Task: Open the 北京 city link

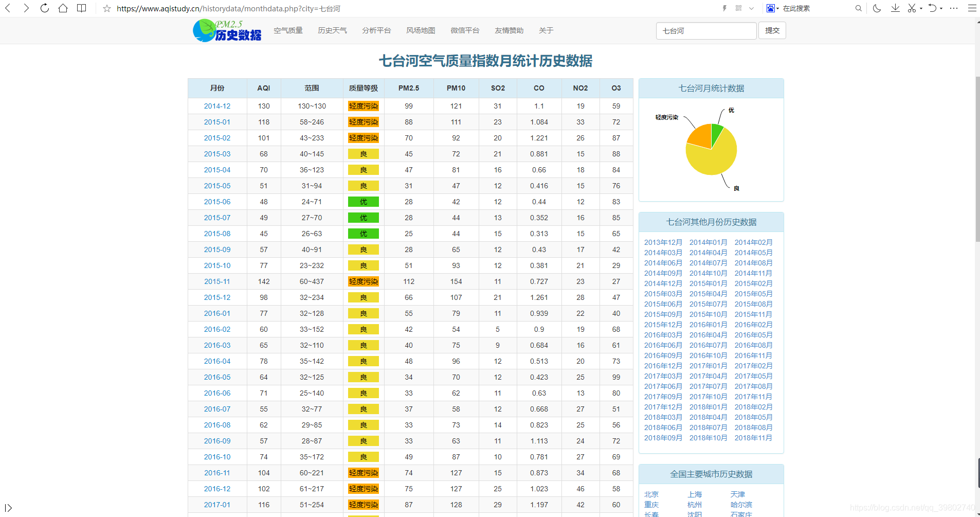Action: pos(651,494)
